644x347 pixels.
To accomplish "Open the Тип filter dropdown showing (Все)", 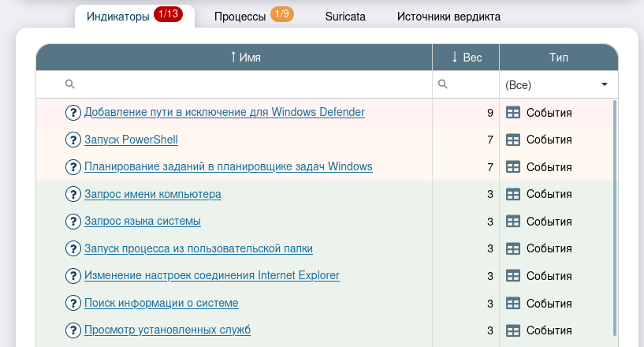I will point(558,84).
